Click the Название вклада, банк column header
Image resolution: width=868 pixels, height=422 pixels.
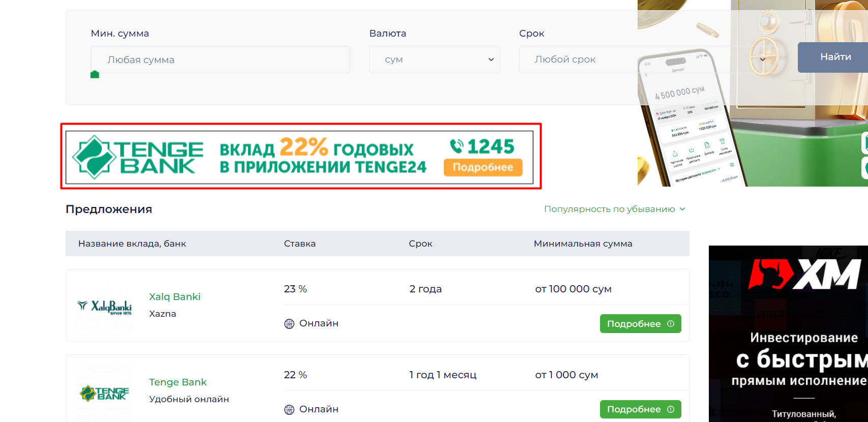pyautogui.click(x=132, y=244)
